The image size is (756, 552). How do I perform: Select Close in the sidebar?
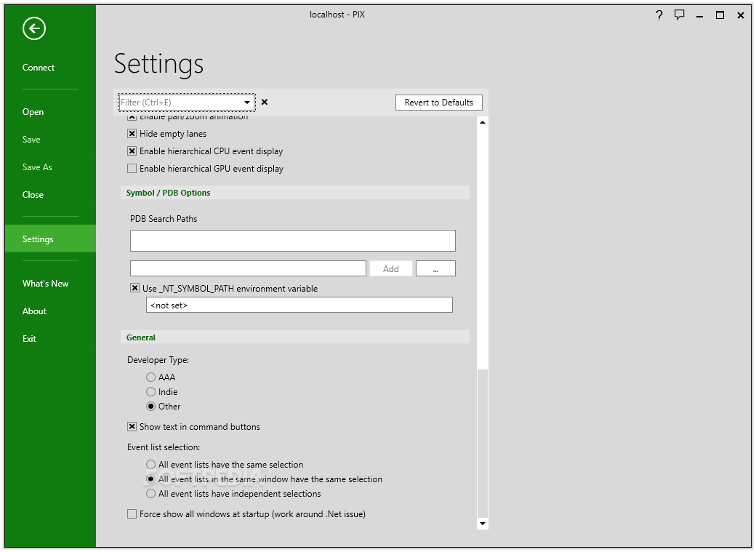(33, 195)
